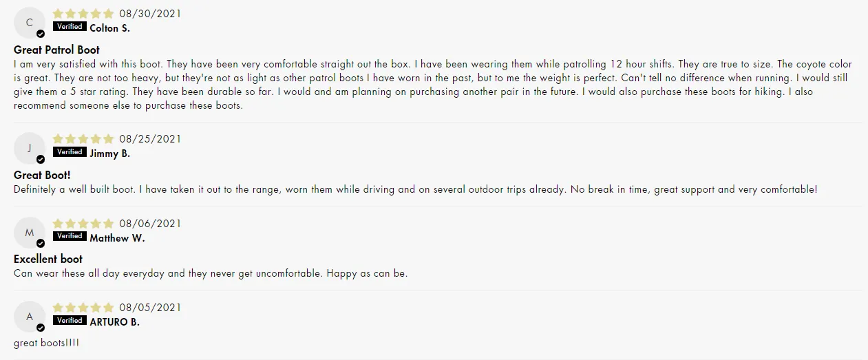The height and width of the screenshot is (360, 868).
Task: Click the review title Great Patrol Boot
Action: pos(56,50)
